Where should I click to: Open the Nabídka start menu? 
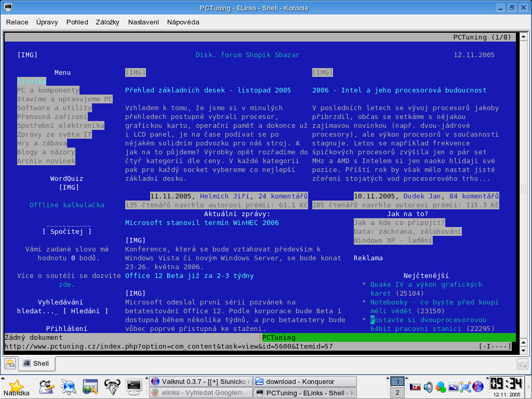16,388
